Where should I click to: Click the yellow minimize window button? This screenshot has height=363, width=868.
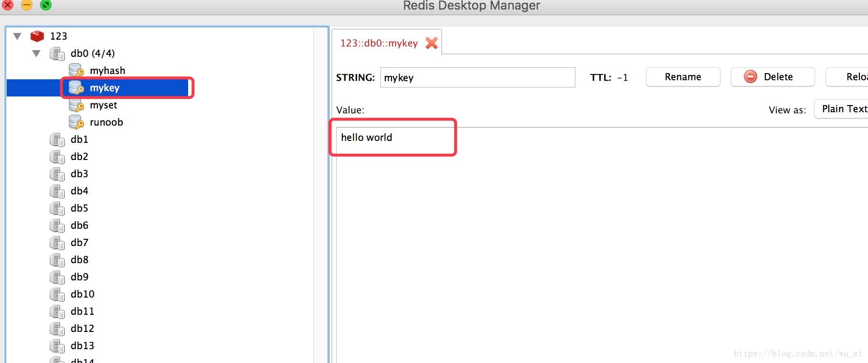pyautogui.click(x=27, y=5)
